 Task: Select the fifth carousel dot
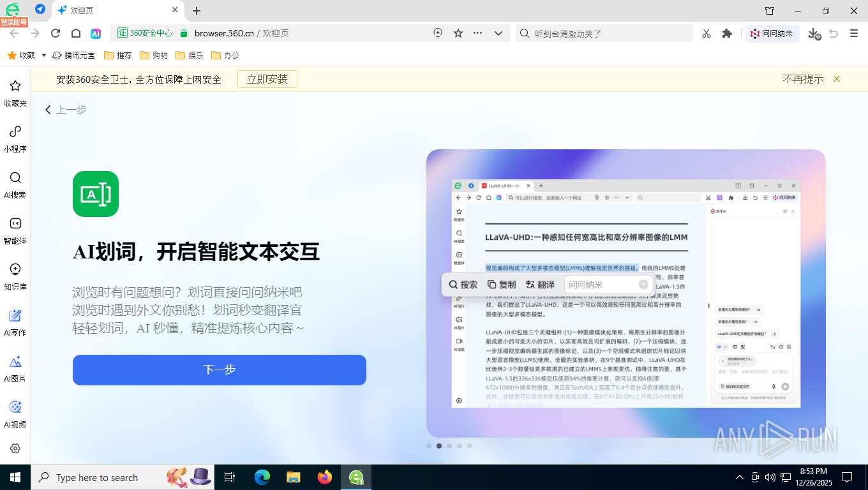click(470, 446)
